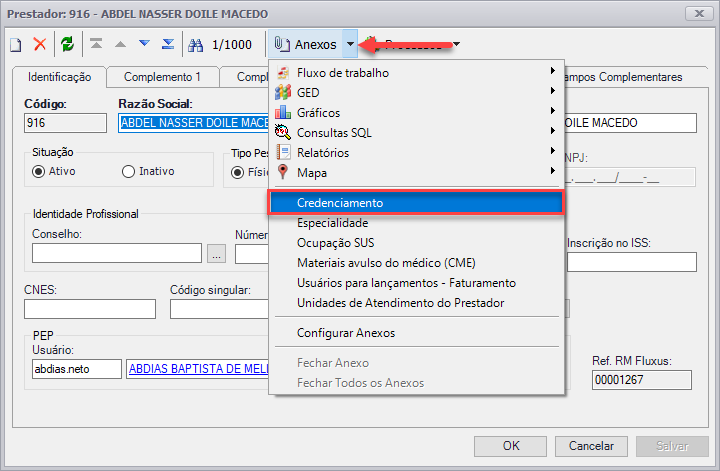
Task: Open the ABDIAS BAPTISTA DE MELL link
Action: coord(199,369)
